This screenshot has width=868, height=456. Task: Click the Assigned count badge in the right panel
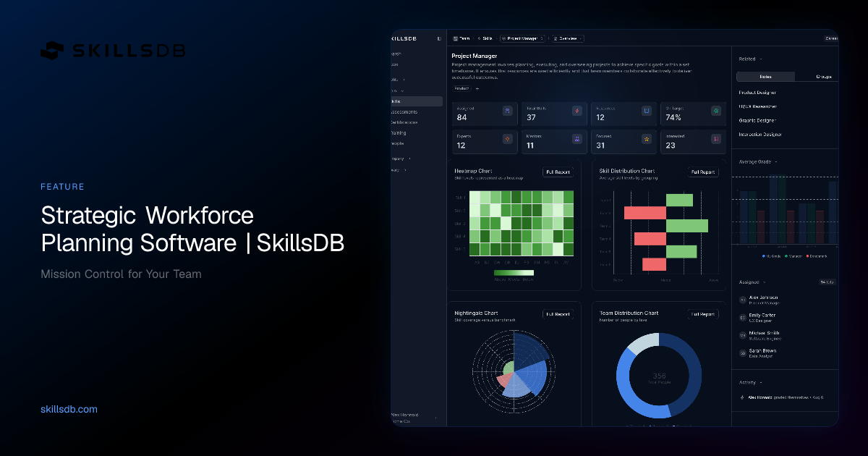click(827, 282)
